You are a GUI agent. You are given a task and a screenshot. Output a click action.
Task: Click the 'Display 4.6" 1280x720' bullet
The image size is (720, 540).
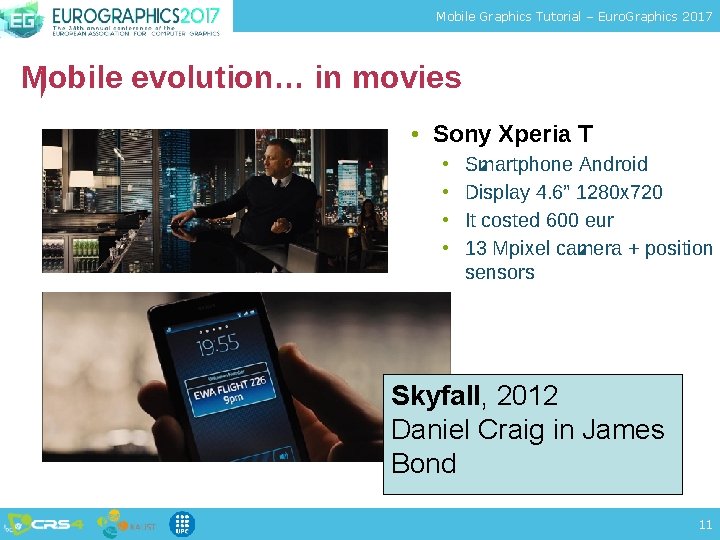tap(564, 192)
